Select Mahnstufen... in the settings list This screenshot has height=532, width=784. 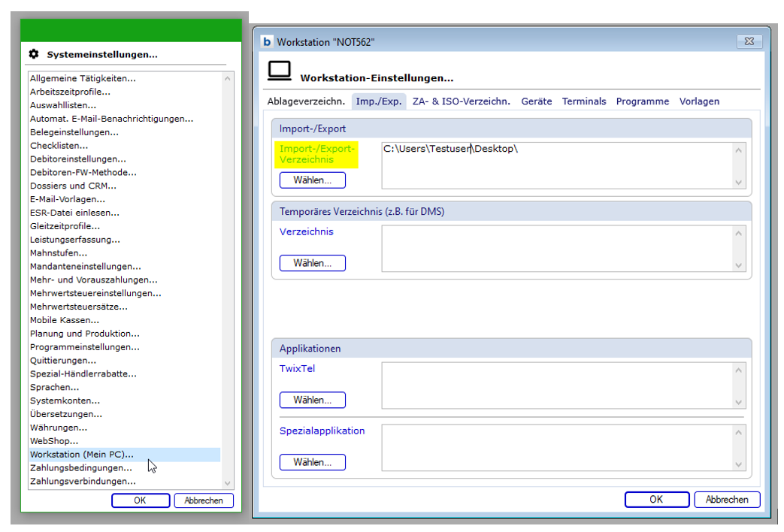click(58, 253)
